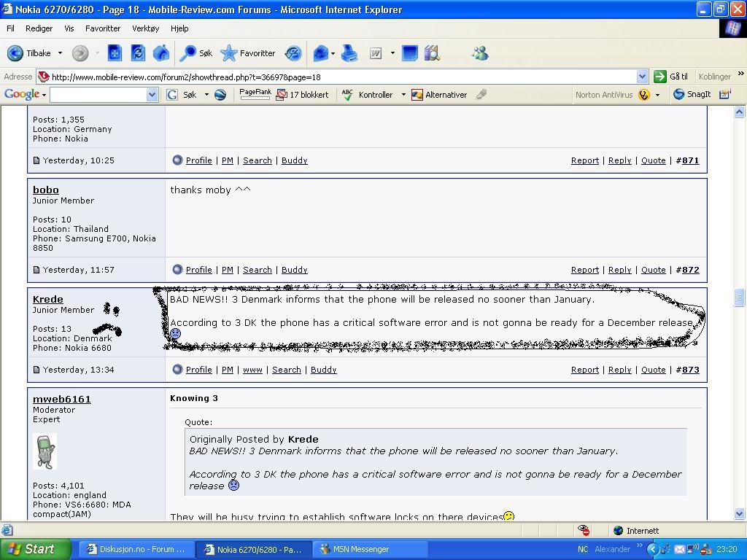This screenshot has width=747, height=560.
Task: Click mweb6161's phone avatar image
Action: pos(45,451)
